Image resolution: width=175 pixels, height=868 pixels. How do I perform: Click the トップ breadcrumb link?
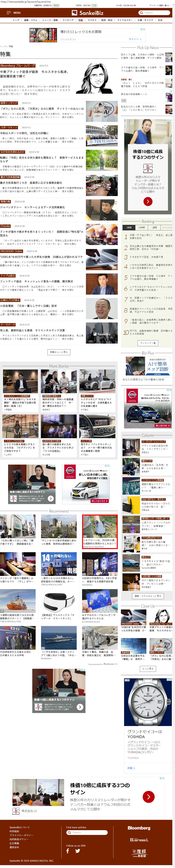pos(3,46)
